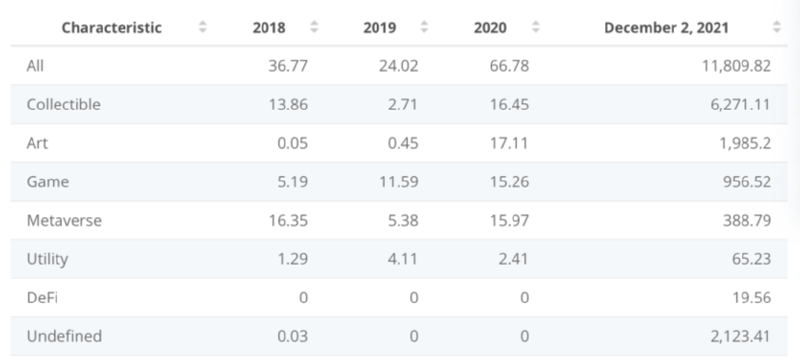Click the Utility row label
Image resolution: width=800 pixels, height=362 pixels.
47,260
